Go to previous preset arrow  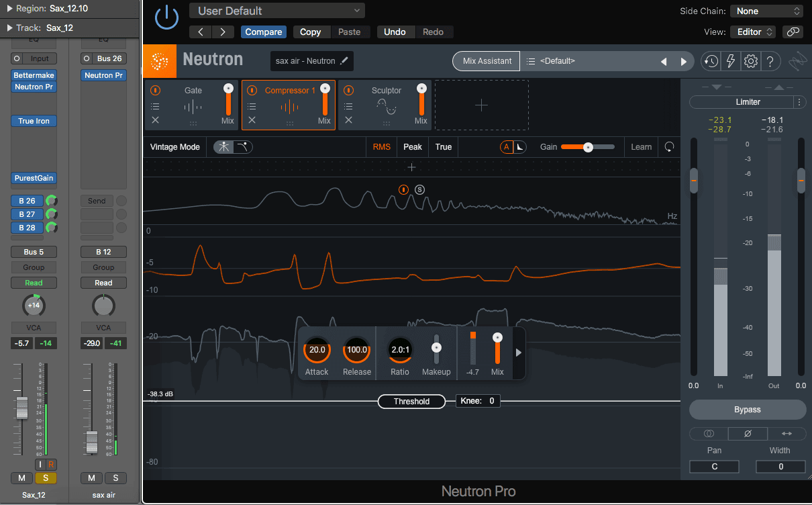664,61
